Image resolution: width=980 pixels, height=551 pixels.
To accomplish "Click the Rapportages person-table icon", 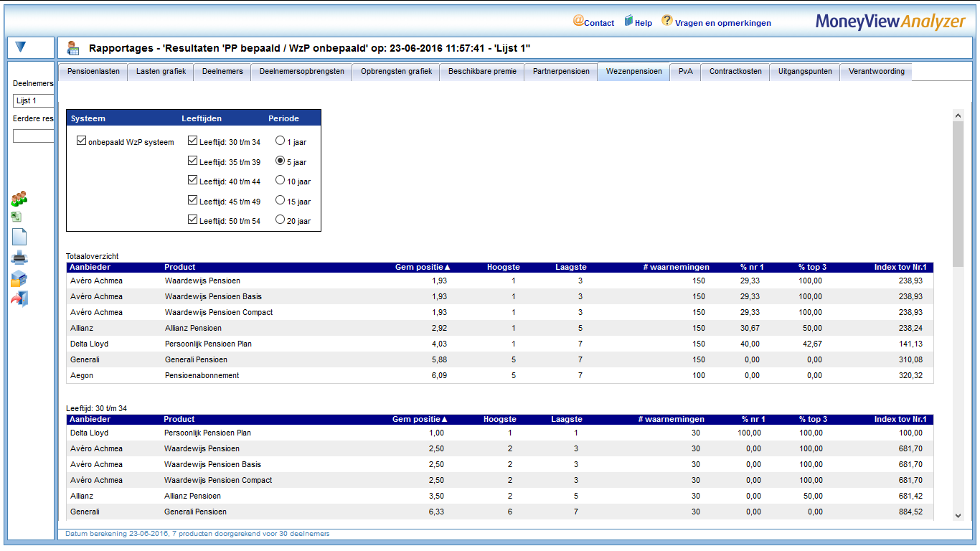I will (72, 48).
